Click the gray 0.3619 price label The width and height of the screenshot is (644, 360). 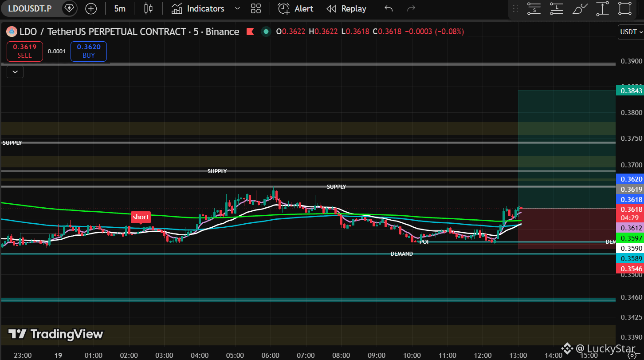point(630,189)
